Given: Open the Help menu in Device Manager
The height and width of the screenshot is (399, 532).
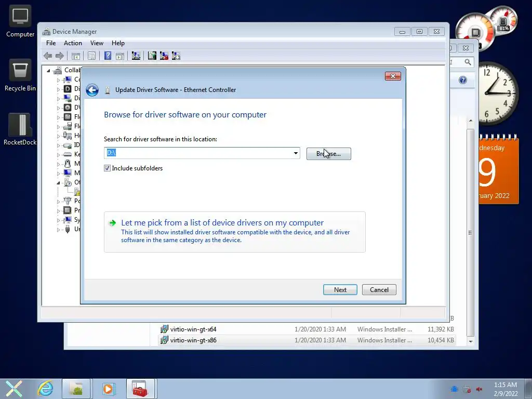Looking at the screenshot, I should 118,43.
